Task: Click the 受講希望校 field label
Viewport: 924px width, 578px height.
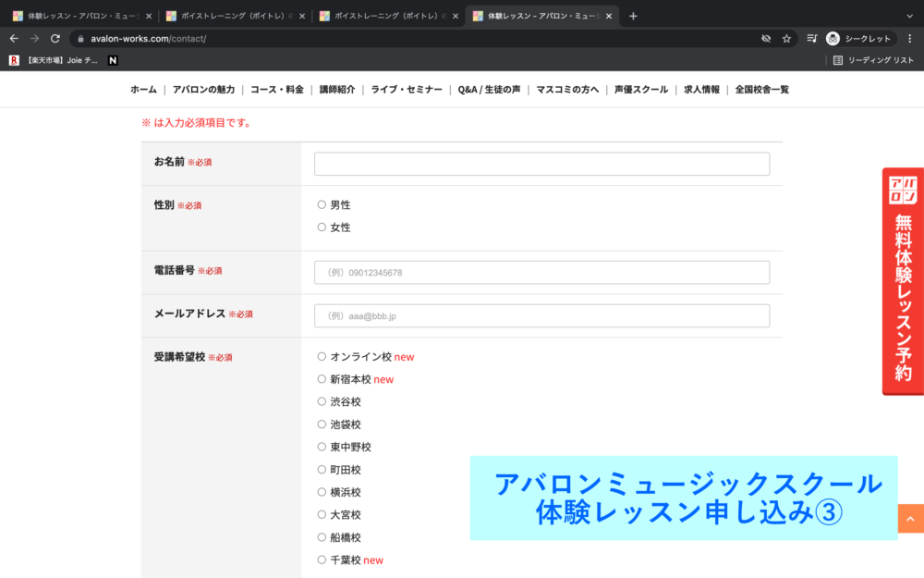Action: tap(180, 357)
